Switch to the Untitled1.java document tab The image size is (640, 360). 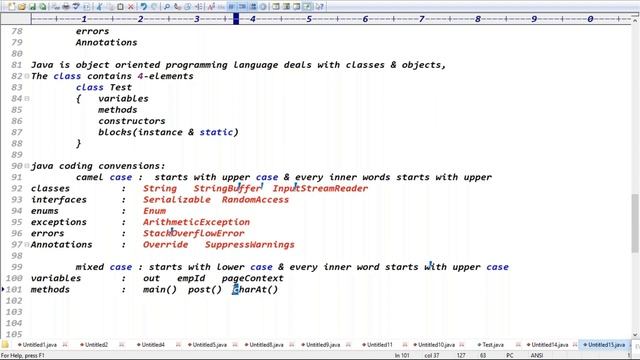point(39,345)
